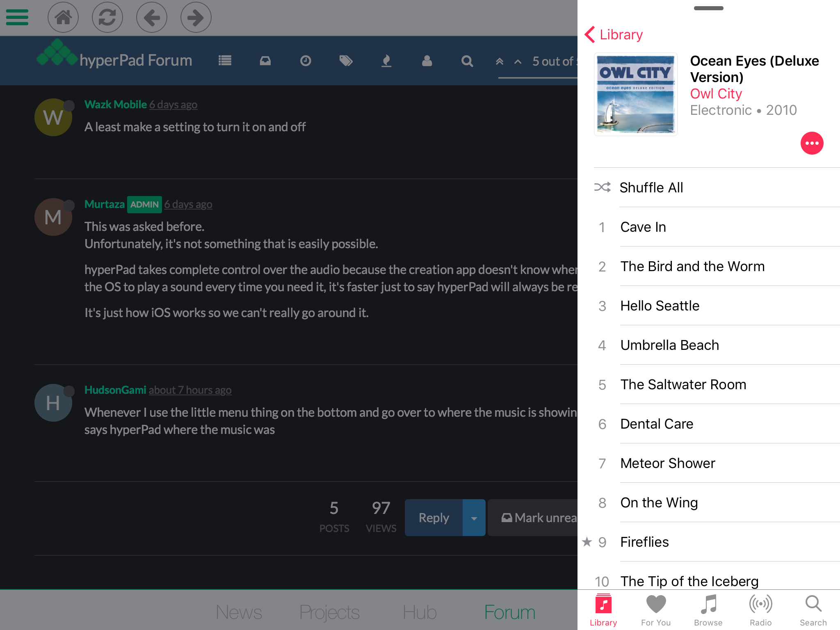Screen dimensions: 840x630
Task: Tap the Ocean Eyes album artwork
Action: (x=635, y=94)
